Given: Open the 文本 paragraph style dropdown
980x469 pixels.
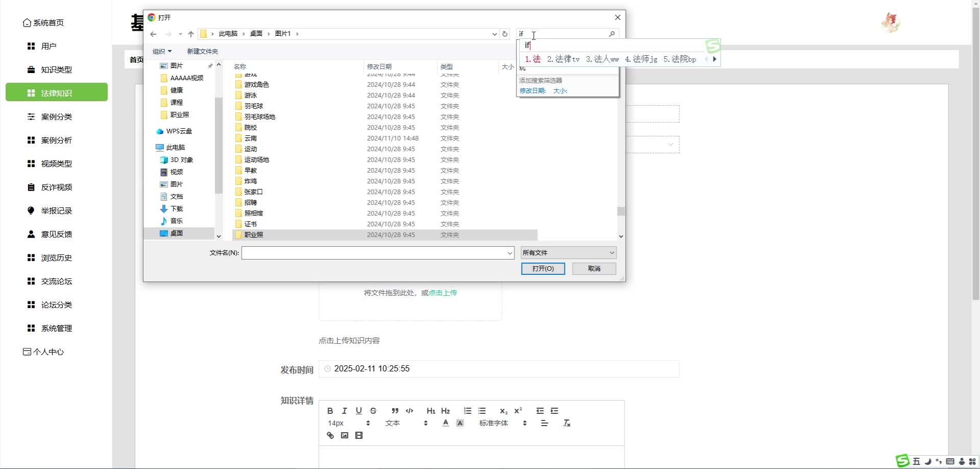Looking at the screenshot, I should click(406, 423).
